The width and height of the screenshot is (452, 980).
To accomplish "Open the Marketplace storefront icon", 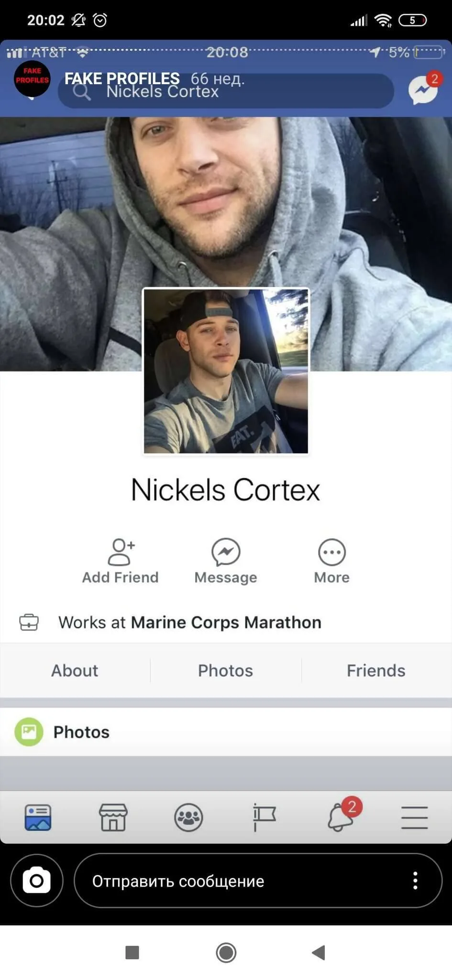I will 113,817.
